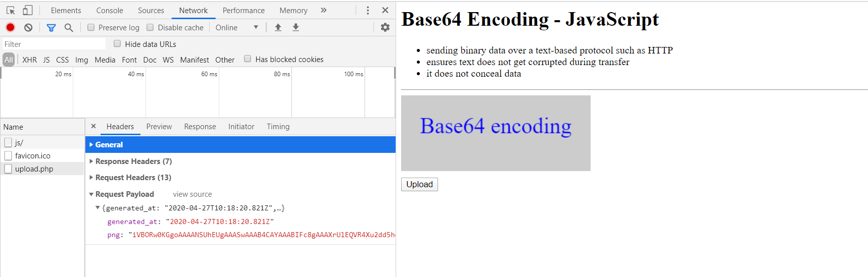
Task: Open the Memory tab
Action: coord(294,10)
